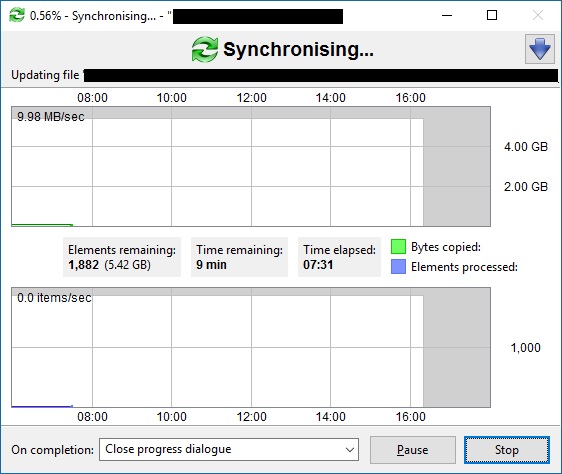The image size is (562, 474).
Task: Click the Elements remaining 1,882 value
Action: click(x=84, y=265)
